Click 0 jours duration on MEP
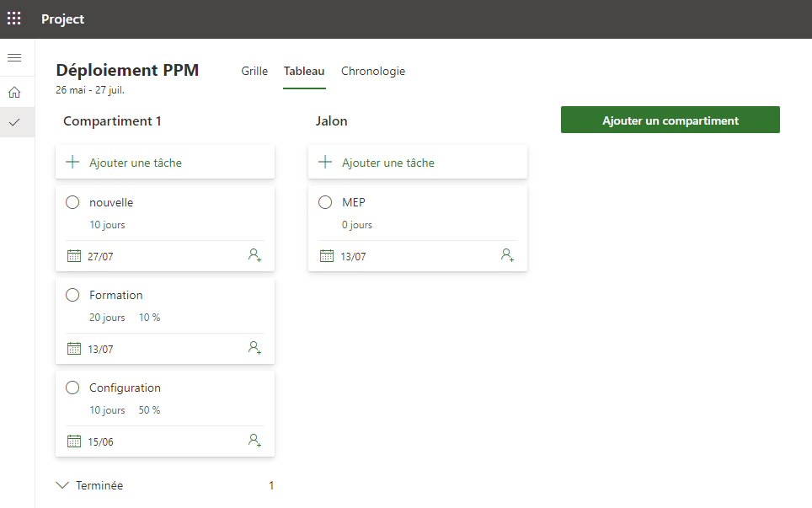The height and width of the screenshot is (508, 812). tap(357, 225)
